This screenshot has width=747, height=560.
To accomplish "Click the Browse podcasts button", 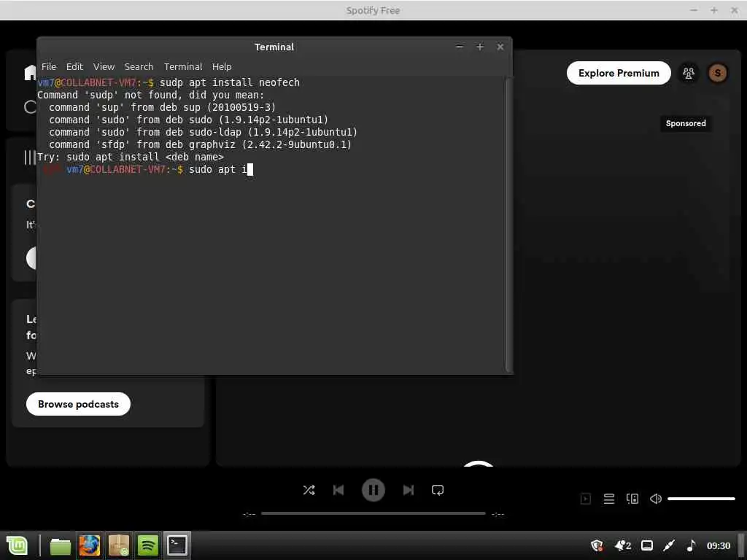I will tap(78, 404).
